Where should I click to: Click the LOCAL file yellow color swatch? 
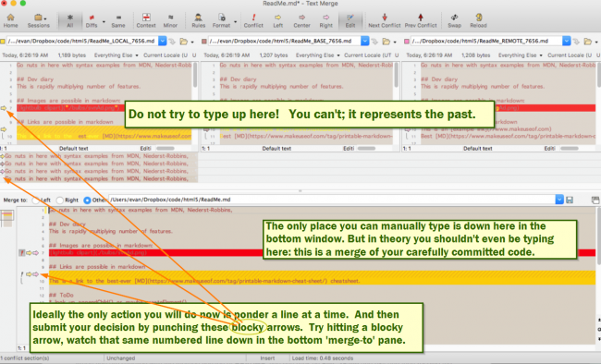point(2,41)
